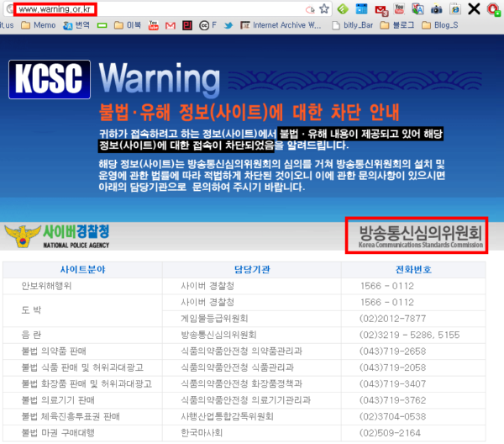Click the green rectangle bookmark icon

102,25
